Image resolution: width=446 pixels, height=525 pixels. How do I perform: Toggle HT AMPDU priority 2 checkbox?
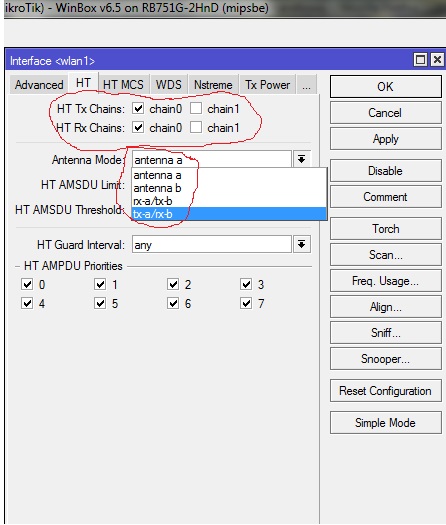click(173, 284)
